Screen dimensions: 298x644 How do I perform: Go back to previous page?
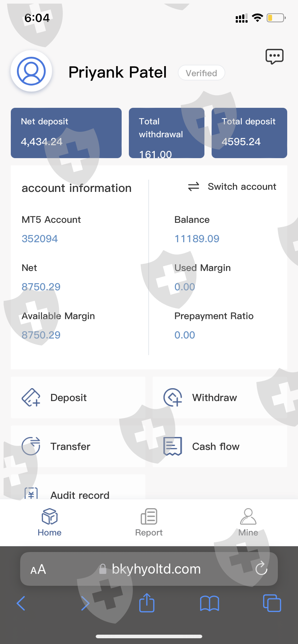21,603
